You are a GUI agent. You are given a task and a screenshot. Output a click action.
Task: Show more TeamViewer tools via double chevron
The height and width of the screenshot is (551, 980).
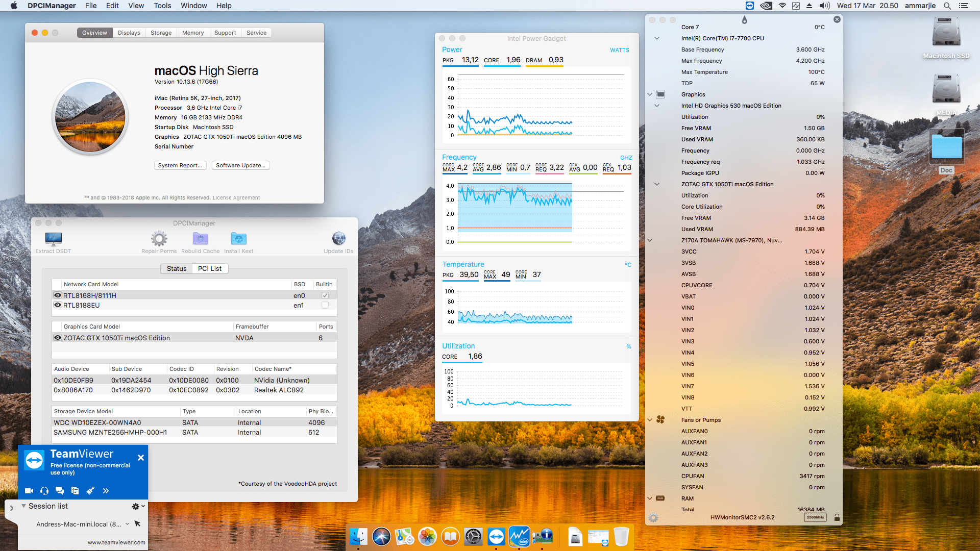point(106,491)
